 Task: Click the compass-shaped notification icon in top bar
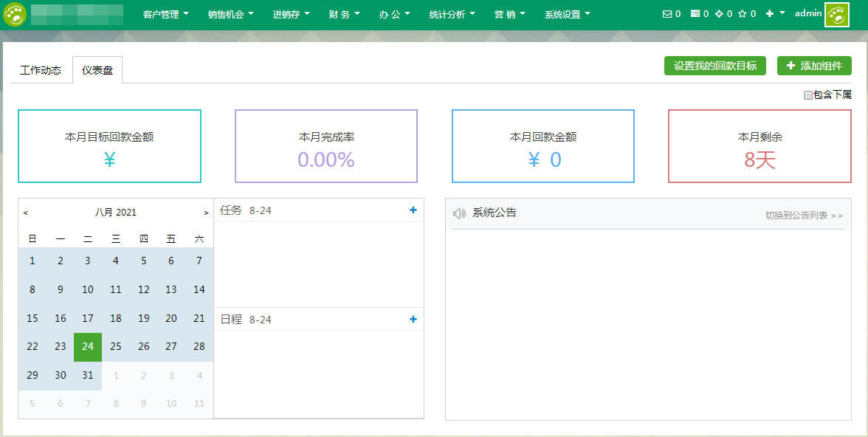tap(720, 13)
